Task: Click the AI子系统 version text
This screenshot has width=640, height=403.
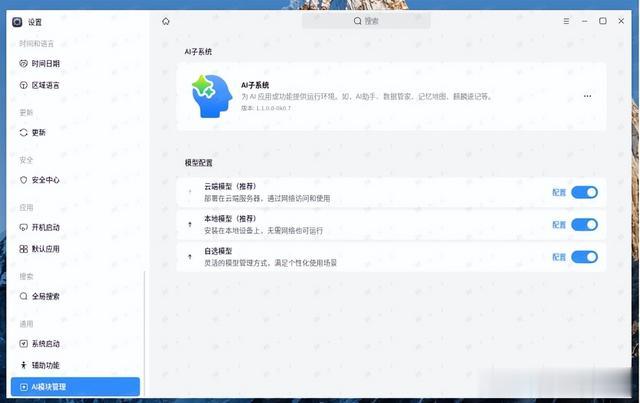Action: click(x=266, y=108)
